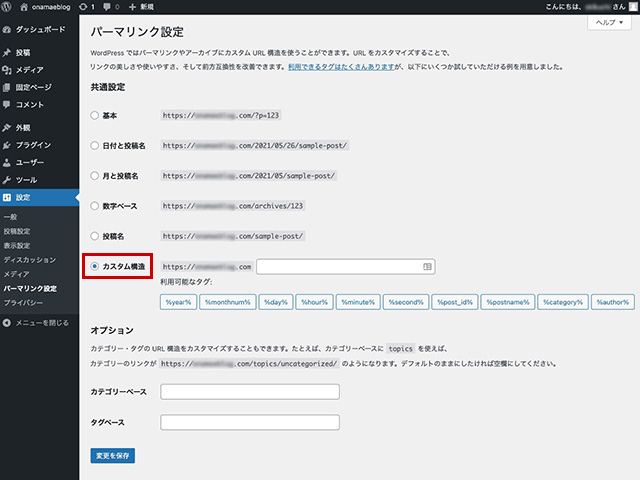Insert the %monthnum% tag button
Image resolution: width=640 pixels, height=480 pixels.
point(228,302)
